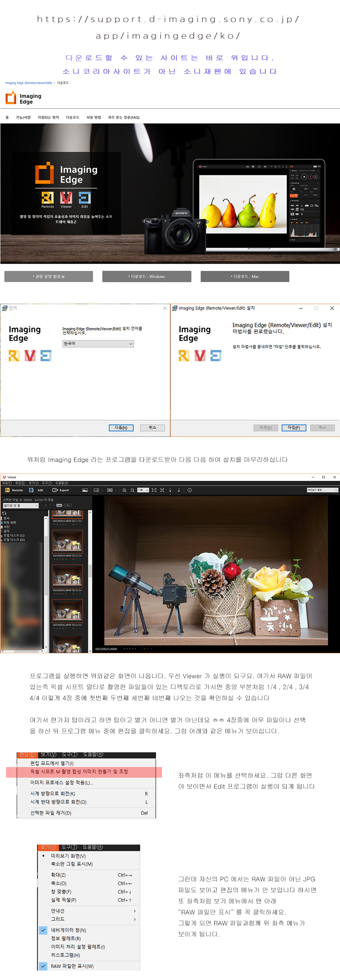Show image information with the info icon
This screenshot has height=980, width=340.
pos(190,490)
